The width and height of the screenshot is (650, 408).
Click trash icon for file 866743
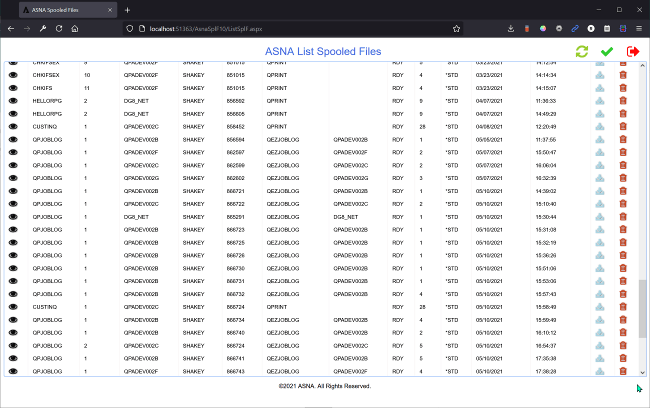[623, 370]
